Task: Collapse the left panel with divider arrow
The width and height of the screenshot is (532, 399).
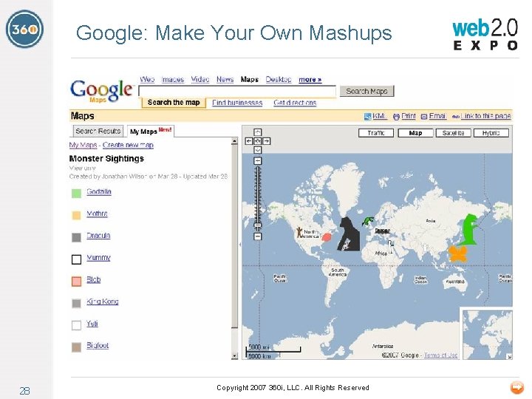Action: [240, 245]
